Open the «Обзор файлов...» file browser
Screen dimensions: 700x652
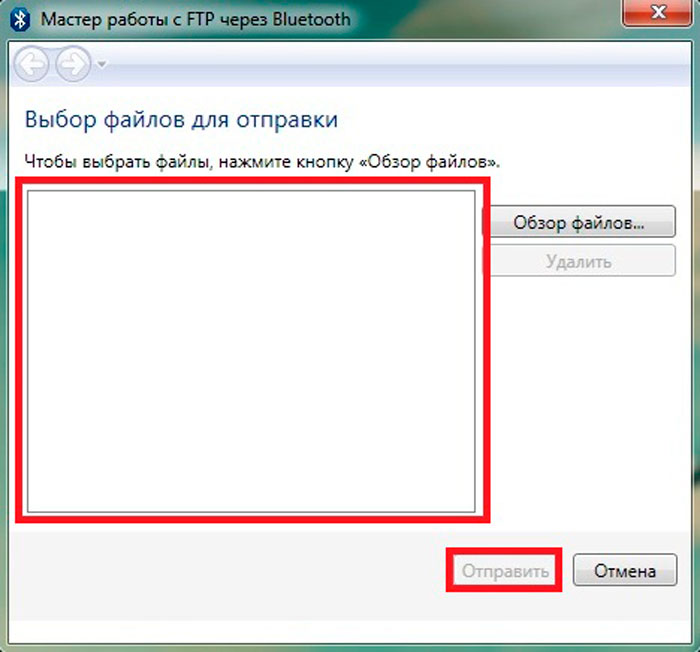[579, 222]
